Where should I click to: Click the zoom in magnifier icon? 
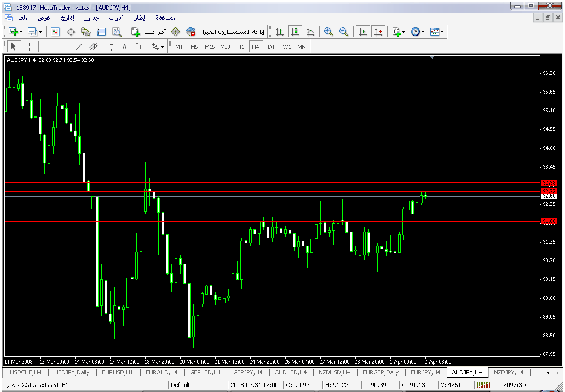328,32
